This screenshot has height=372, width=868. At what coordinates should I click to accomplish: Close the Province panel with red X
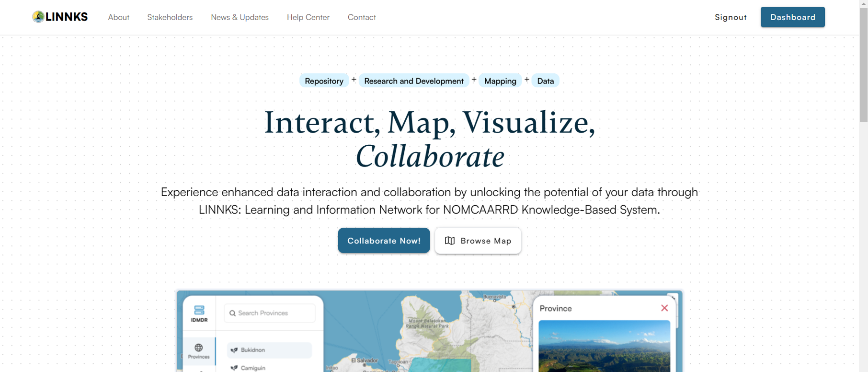[x=664, y=308]
